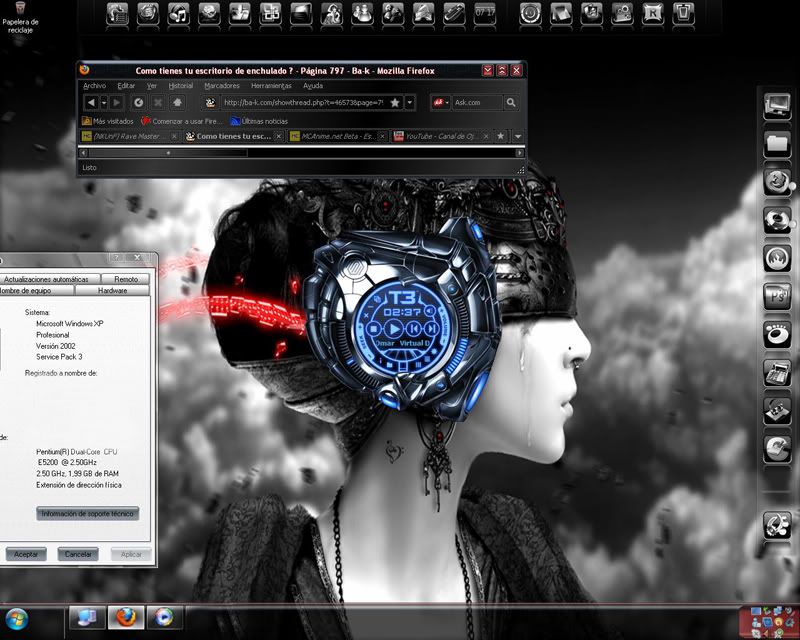800x640 pixels.
Task: Click the Windows start orb
Action: (17, 619)
